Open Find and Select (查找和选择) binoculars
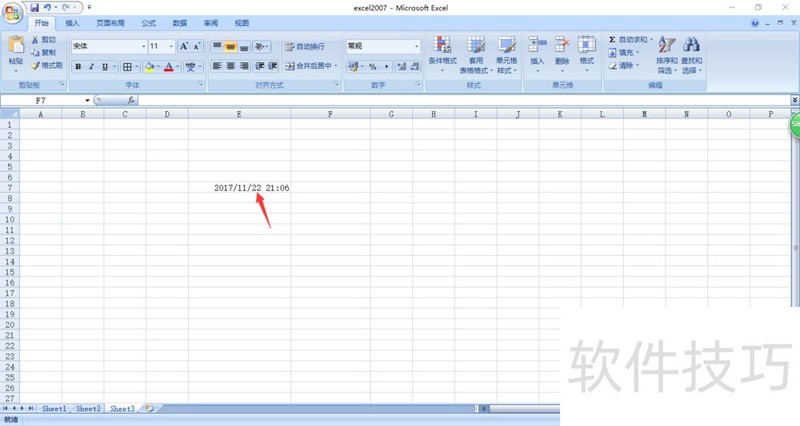 coord(692,55)
